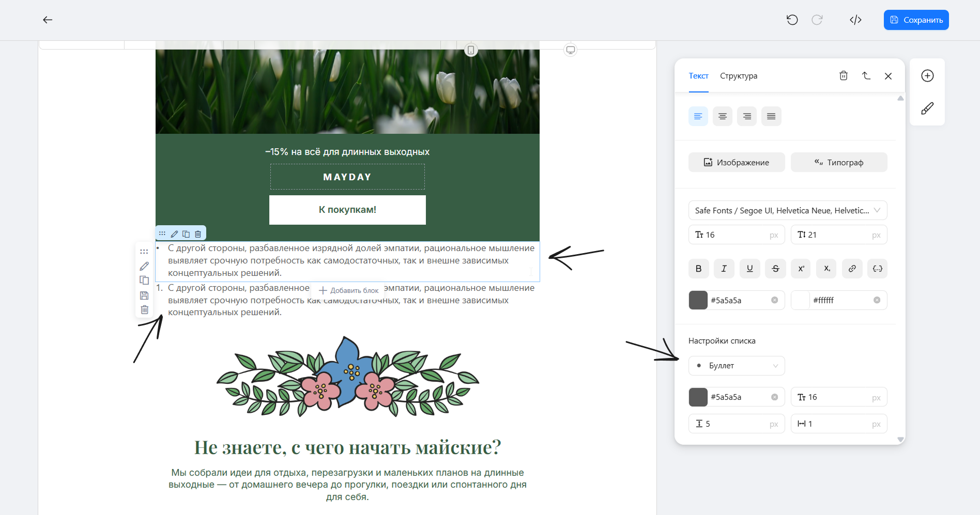Open the Текст tab
980x515 pixels.
pyautogui.click(x=698, y=76)
